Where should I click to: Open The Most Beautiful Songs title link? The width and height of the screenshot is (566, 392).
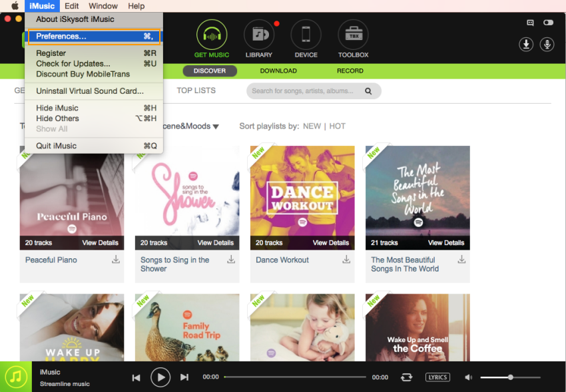(x=405, y=264)
